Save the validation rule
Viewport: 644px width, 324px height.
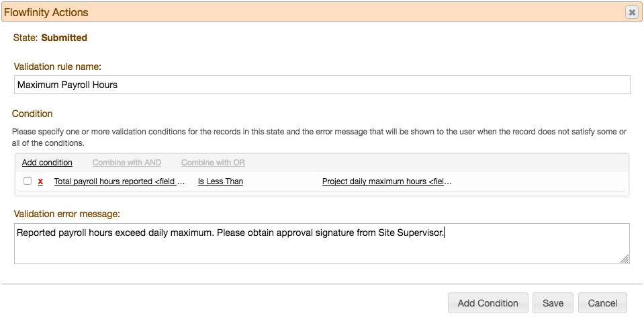point(553,303)
